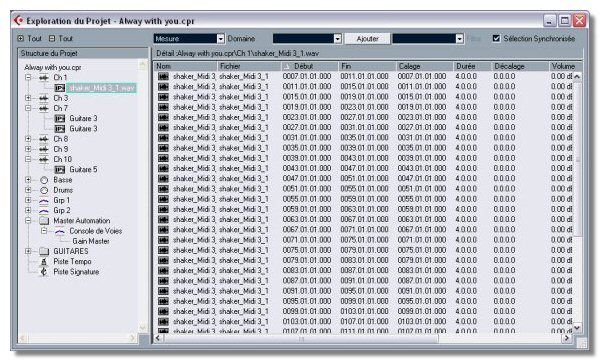Viewport: 600px width, 361px height.
Task: Sort by the Début column header
Action: (310, 67)
